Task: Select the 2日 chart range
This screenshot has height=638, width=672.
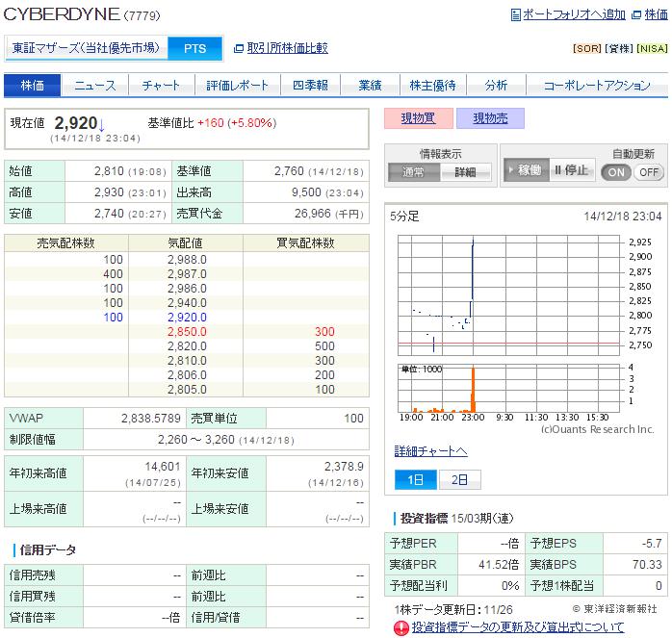Action: 459,479
